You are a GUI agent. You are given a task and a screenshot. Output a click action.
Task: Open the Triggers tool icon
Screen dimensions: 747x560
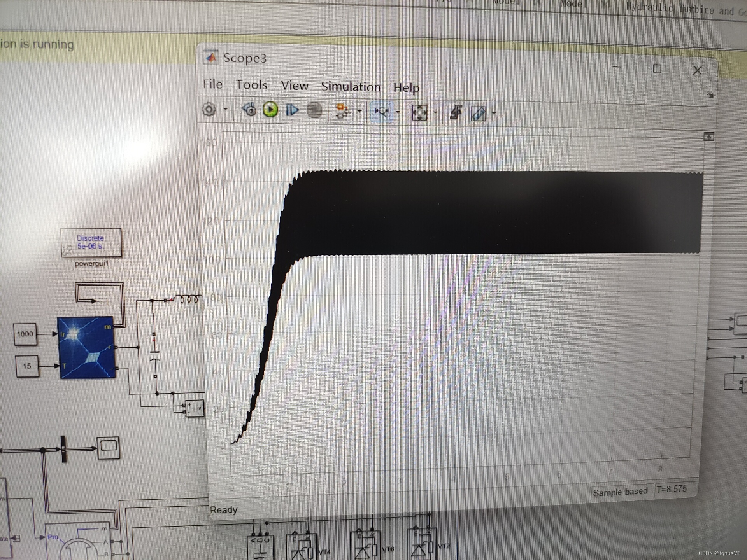coord(456,112)
